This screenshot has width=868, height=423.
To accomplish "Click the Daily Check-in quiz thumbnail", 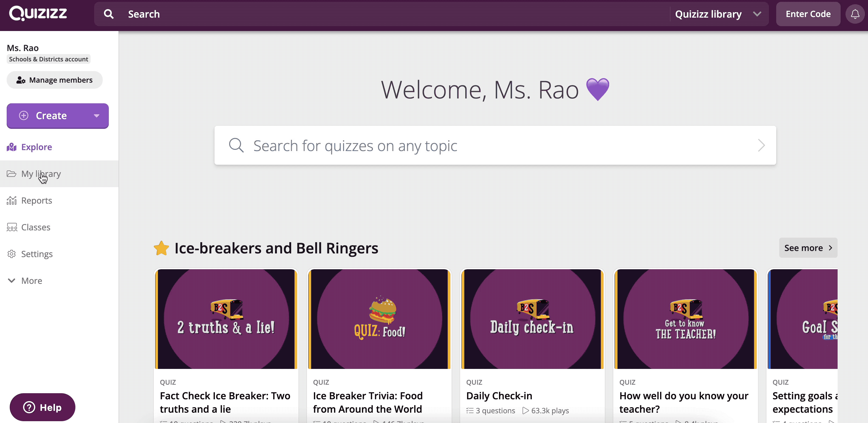I will coord(532,319).
